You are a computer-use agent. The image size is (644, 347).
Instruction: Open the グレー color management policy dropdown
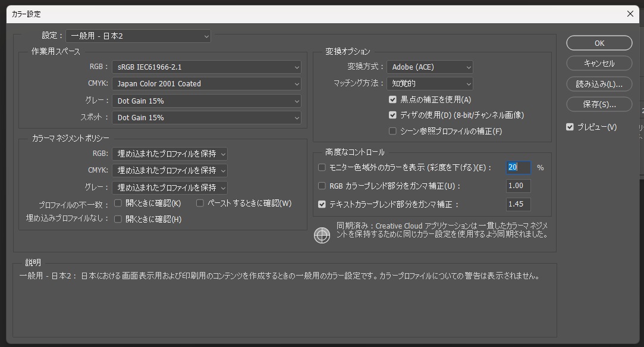tap(169, 188)
